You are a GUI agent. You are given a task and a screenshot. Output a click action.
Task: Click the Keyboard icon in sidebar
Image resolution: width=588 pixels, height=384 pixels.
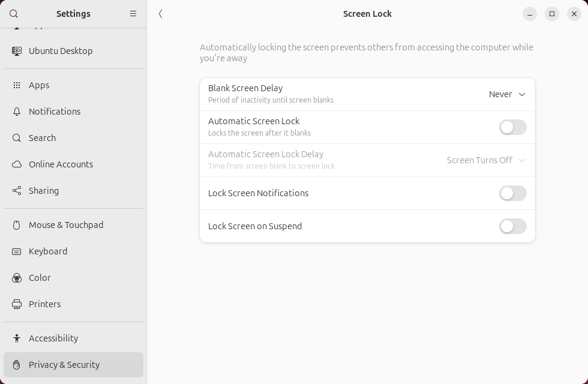pyautogui.click(x=17, y=251)
